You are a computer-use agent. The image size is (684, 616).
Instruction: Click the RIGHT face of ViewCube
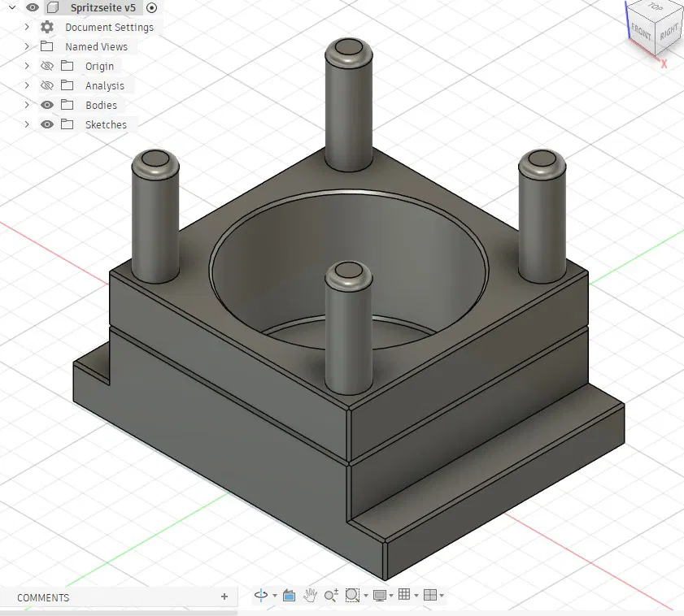[x=669, y=32]
